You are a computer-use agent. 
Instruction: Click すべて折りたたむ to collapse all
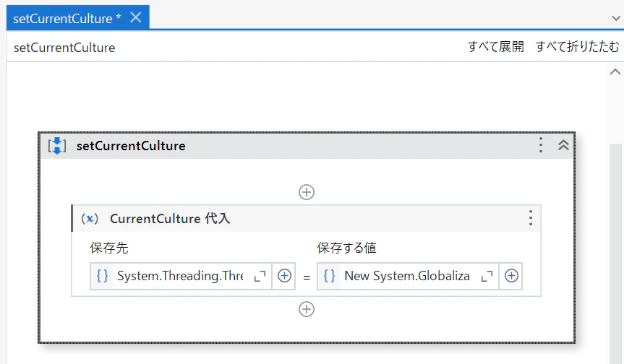click(577, 48)
